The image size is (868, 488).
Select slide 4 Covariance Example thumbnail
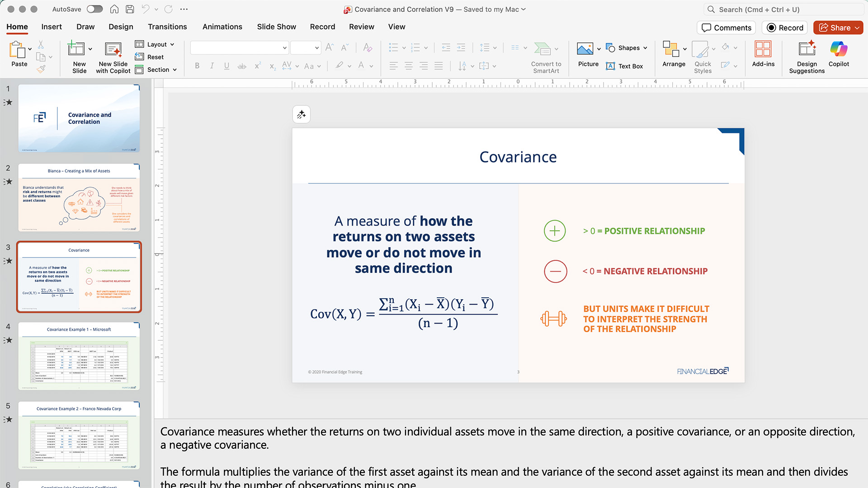(x=79, y=356)
